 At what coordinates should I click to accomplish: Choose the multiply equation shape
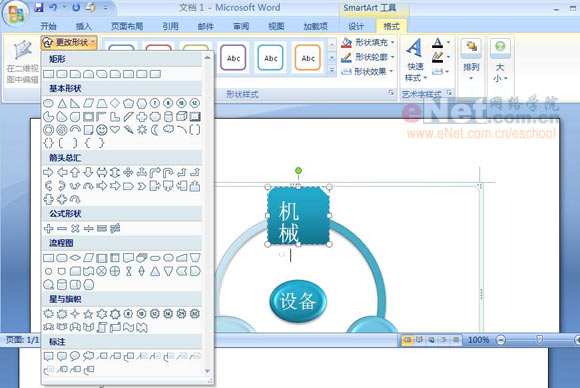pos(75,229)
